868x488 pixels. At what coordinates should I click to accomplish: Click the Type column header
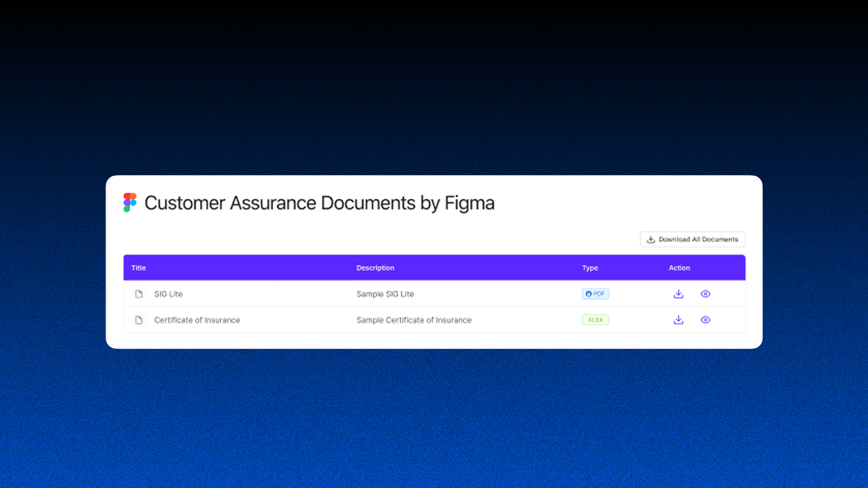(590, 268)
